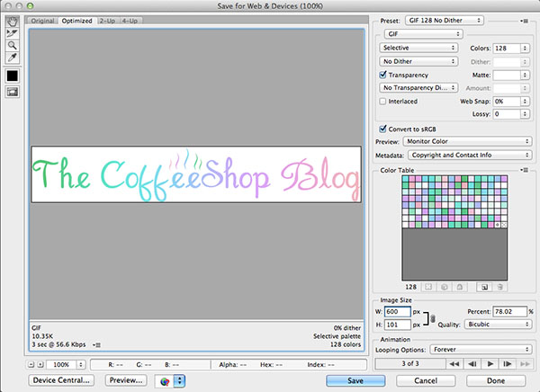Open preview info menu beside 56.6 Kbps
Screen dimensions: 540x392
[x=97, y=345]
